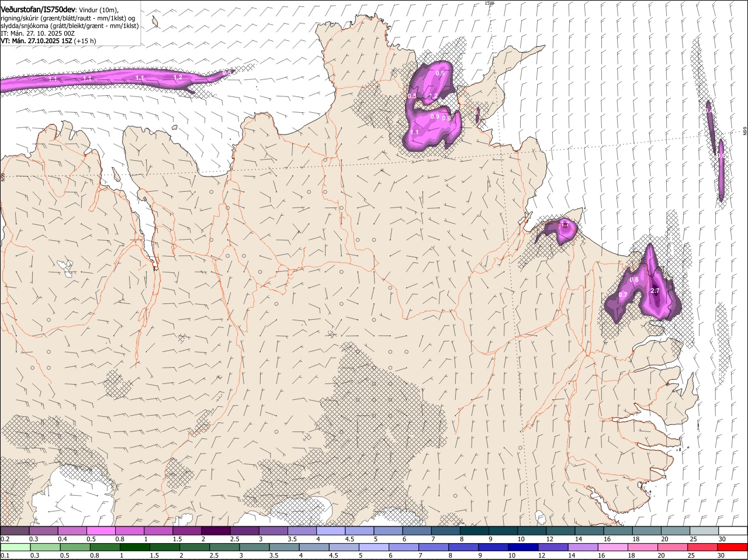
Task: Pick the upper legend swatch labeled 1.5
Action: point(187,531)
